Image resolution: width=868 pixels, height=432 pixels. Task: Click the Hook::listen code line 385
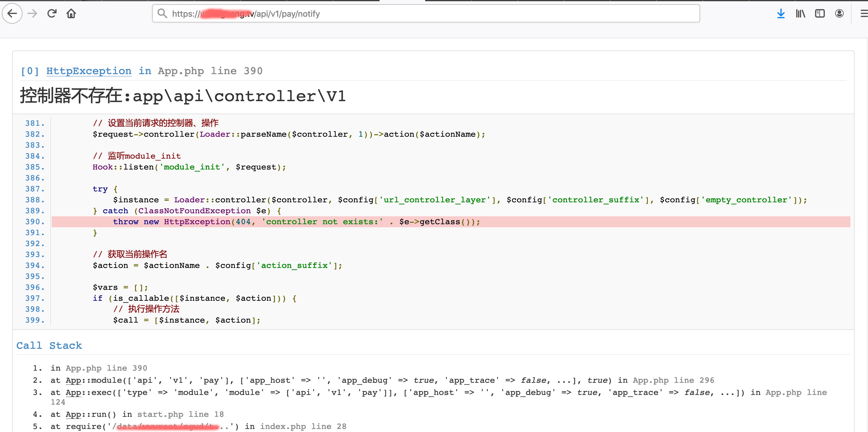(x=189, y=167)
